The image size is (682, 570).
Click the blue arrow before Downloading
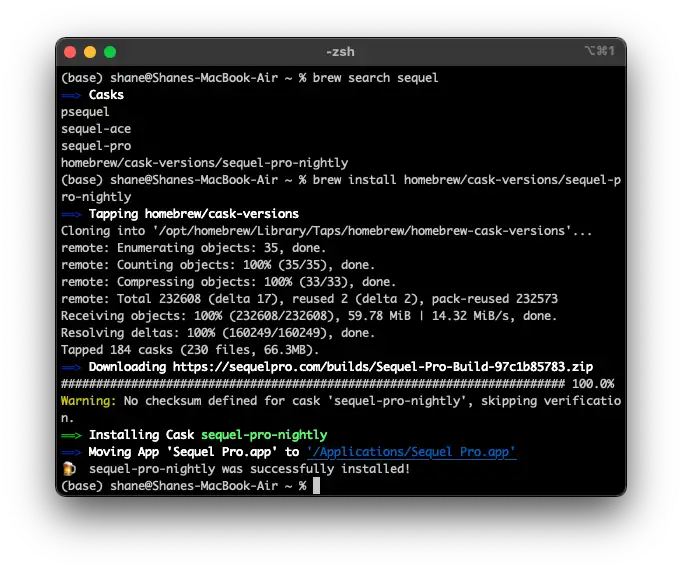click(71, 367)
